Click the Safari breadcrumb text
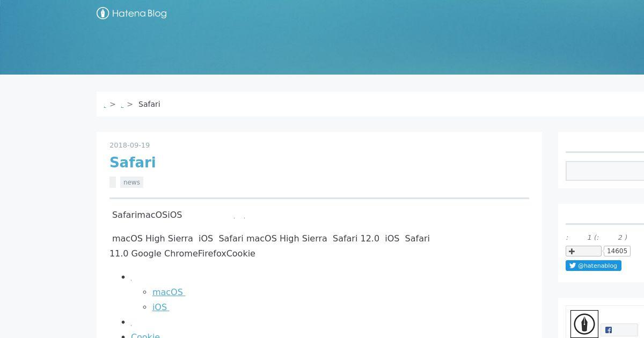 click(149, 104)
